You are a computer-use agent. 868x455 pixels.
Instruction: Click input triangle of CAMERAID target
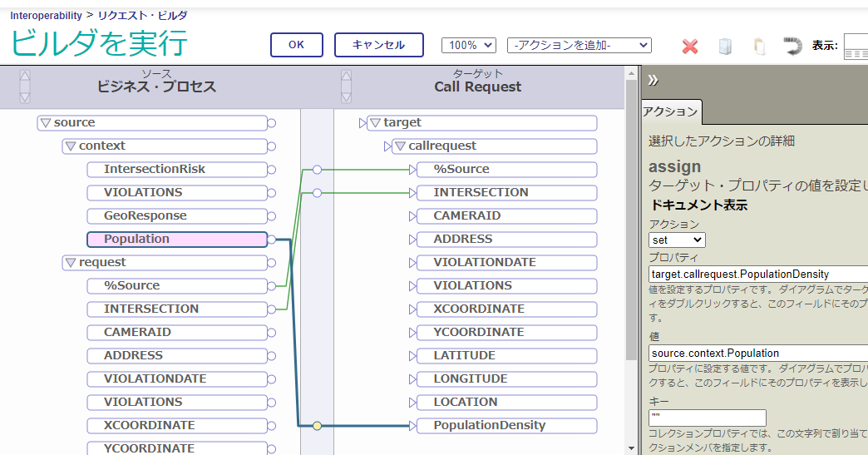pos(412,216)
